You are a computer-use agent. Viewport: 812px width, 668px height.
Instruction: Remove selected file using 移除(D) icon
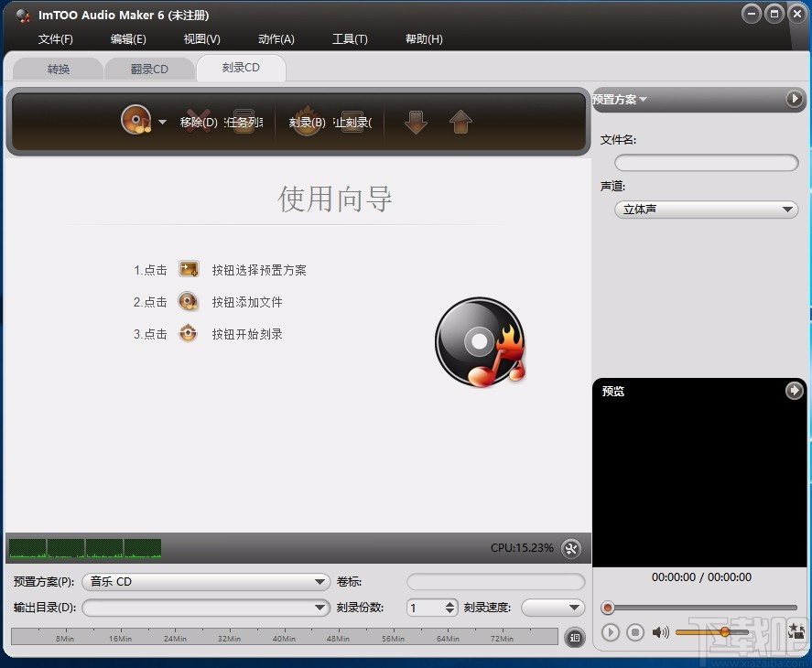click(x=195, y=120)
